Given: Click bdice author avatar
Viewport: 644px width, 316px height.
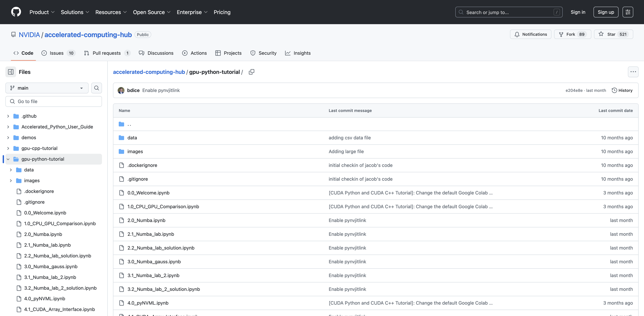Looking at the screenshot, I should [x=121, y=90].
